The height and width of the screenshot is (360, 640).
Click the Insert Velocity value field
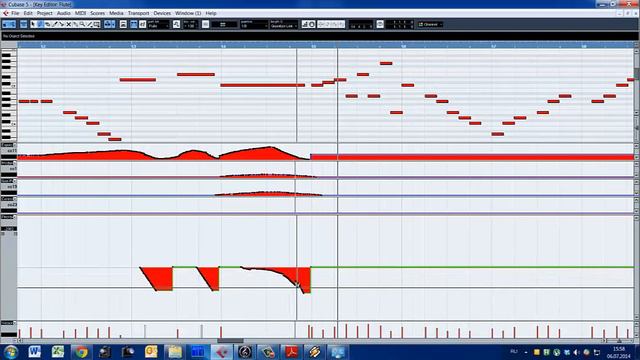190,24
